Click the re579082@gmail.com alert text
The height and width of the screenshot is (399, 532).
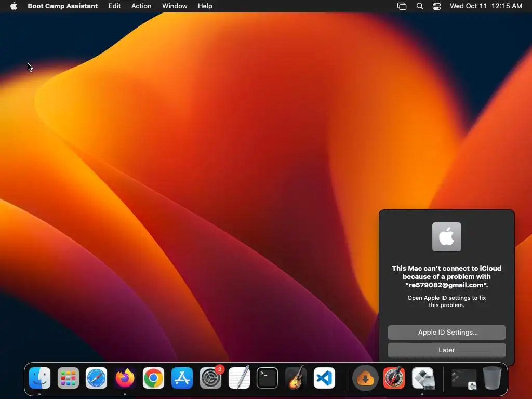pyautogui.click(x=446, y=285)
